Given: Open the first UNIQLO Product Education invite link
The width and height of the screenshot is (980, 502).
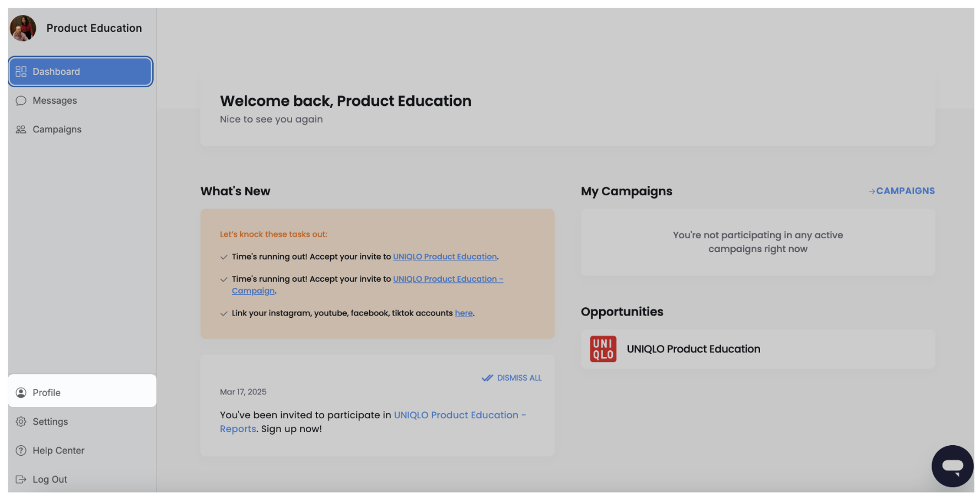Looking at the screenshot, I should [x=445, y=257].
